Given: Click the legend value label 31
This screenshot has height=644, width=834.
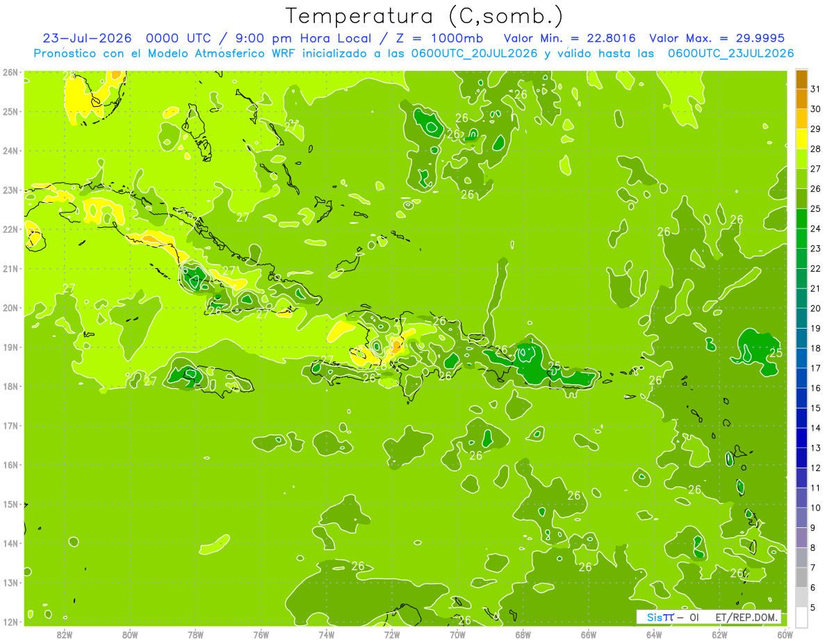Looking at the screenshot, I should [815, 89].
